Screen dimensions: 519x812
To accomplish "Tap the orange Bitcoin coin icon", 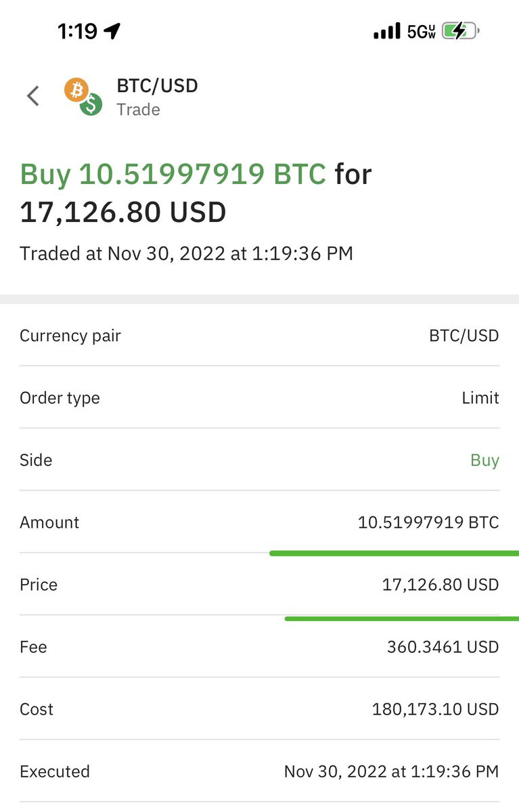I will [x=76, y=90].
